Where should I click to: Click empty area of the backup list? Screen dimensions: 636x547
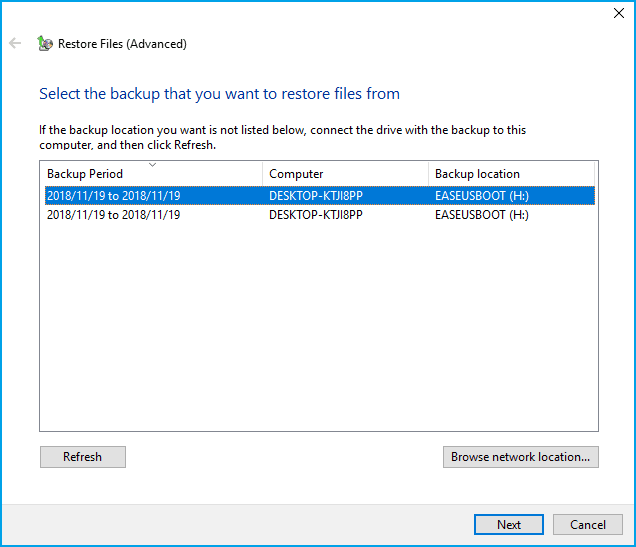[319, 324]
